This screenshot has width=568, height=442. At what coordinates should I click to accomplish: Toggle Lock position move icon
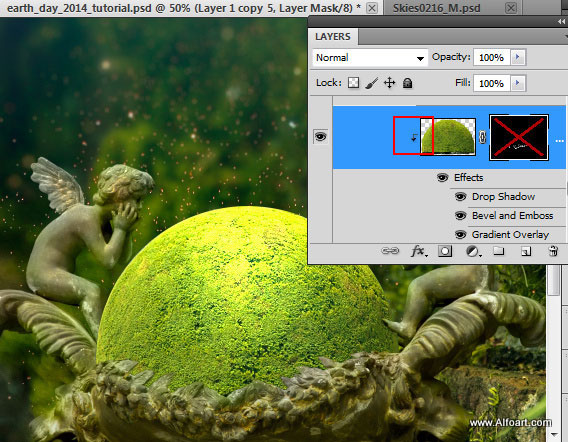click(x=389, y=83)
